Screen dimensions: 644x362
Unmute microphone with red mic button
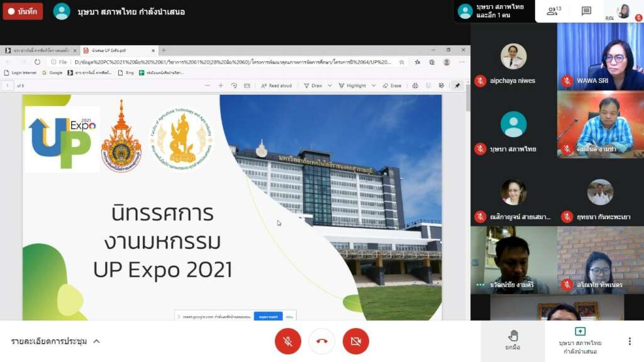click(x=287, y=341)
